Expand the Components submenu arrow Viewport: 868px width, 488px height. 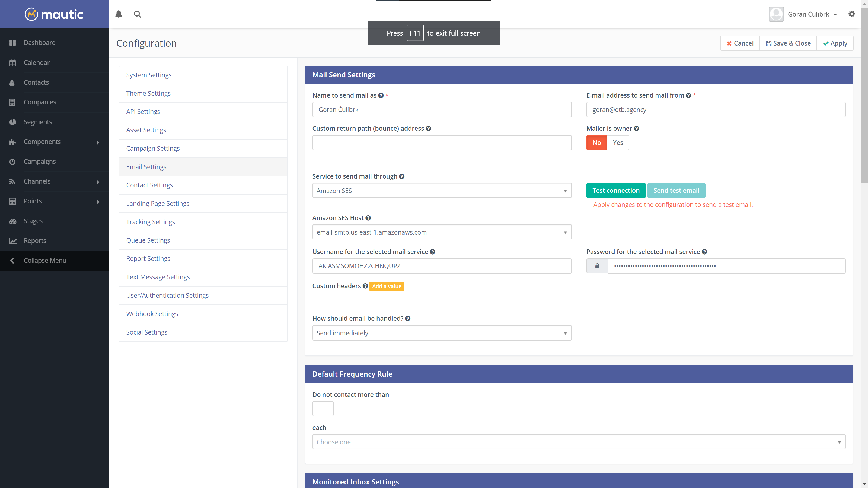(x=98, y=142)
